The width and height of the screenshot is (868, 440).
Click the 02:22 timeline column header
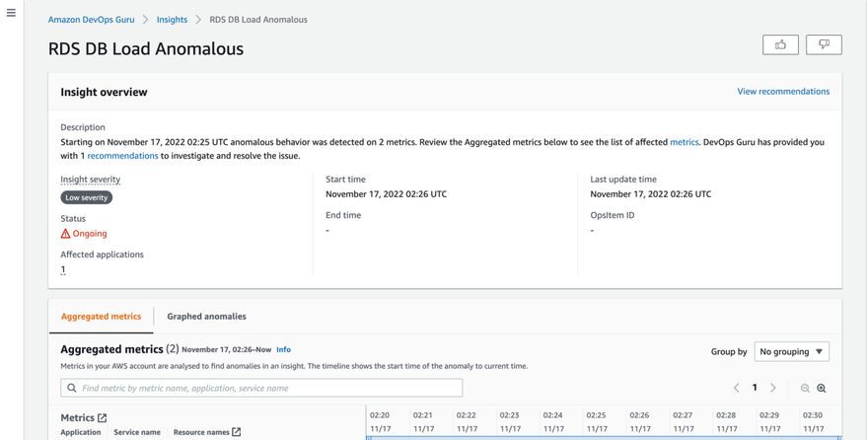click(x=467, y=421)
